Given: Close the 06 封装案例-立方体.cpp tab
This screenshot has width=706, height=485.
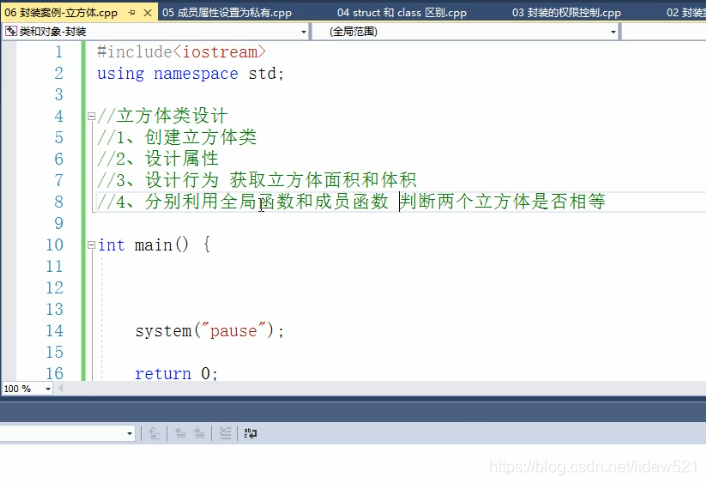Looking at the screenshot, I should click(147, 13).
